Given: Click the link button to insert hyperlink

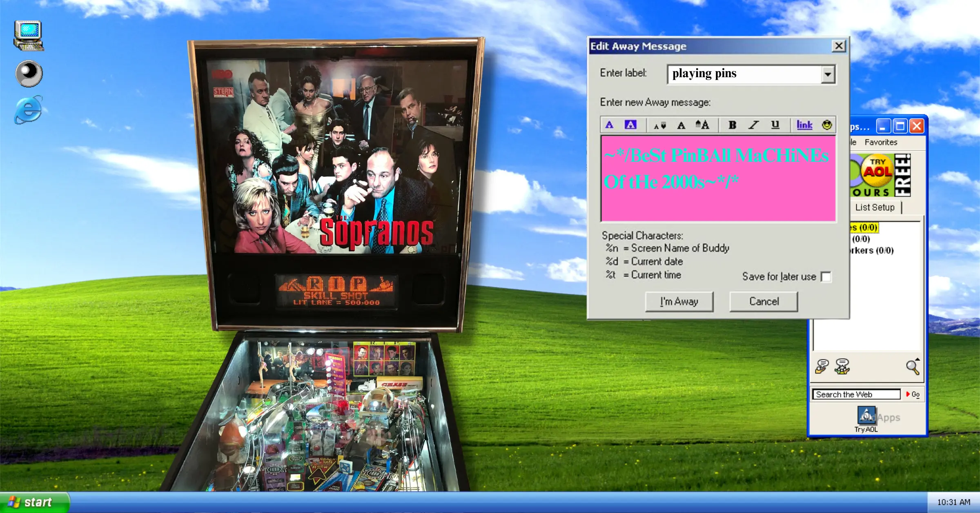Looking at the screenshot, I should 804,125.
